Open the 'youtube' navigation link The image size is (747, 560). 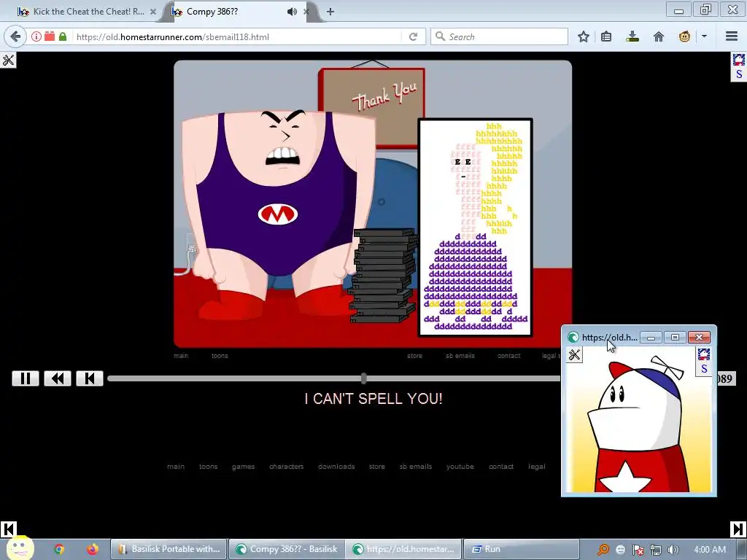tap(460, 467)
